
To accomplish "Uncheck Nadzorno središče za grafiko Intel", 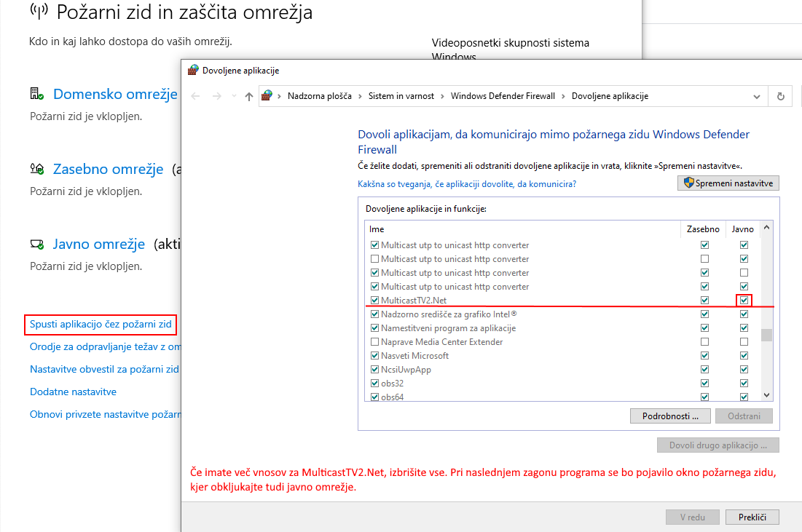I will pyautogui.click(x=374, y=314).
